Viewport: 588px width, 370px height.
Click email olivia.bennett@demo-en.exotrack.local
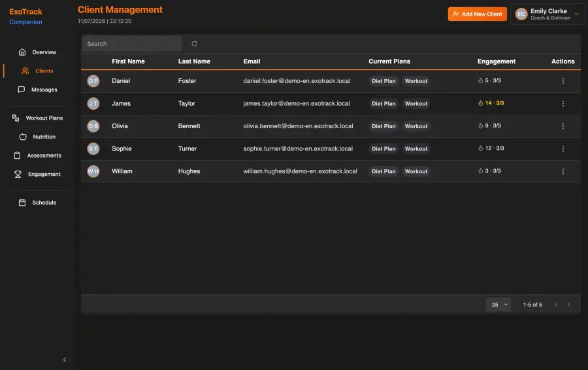[x=298, y=126]
